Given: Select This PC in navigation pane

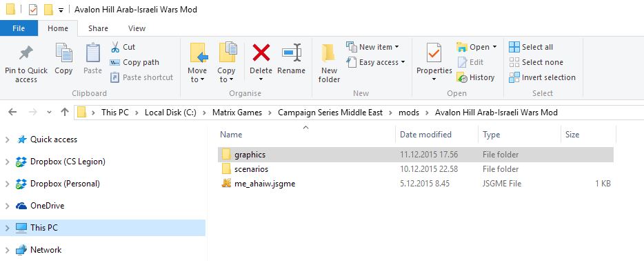Looking at the screenshot, I should [103, 228].
